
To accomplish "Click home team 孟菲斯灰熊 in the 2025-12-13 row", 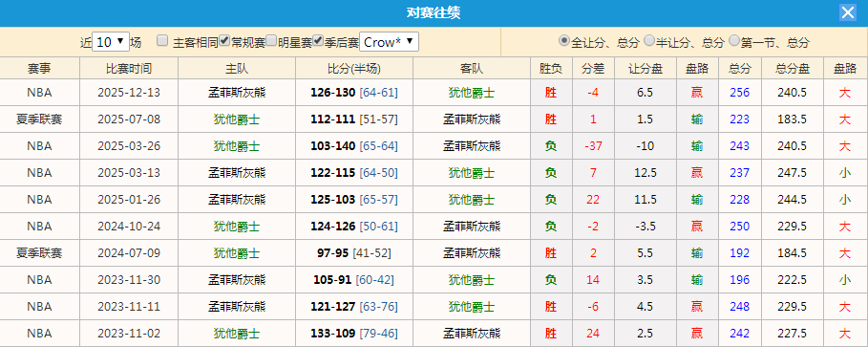I will point(237,93).
